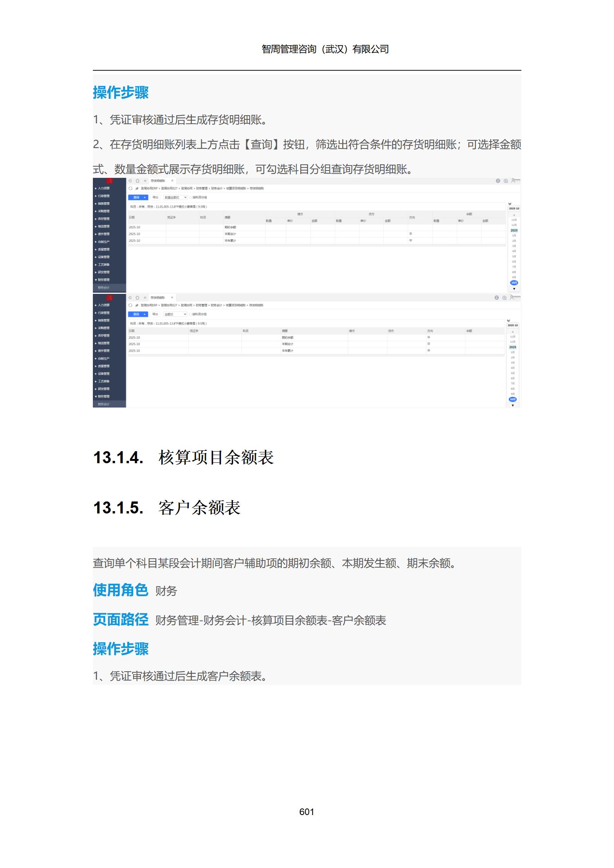Open the user profile icon in 数量金额式 screenshot
614x868 pixels.
point(513,181)
